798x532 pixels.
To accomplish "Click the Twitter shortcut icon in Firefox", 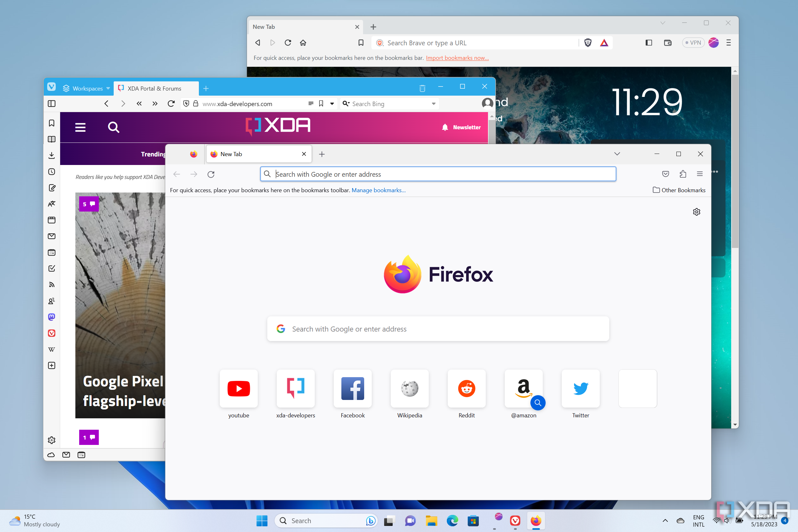I will click(x=580, y=388).
